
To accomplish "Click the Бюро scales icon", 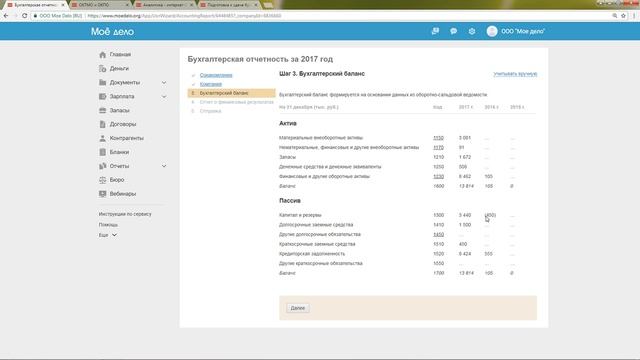I will point(102,180).
